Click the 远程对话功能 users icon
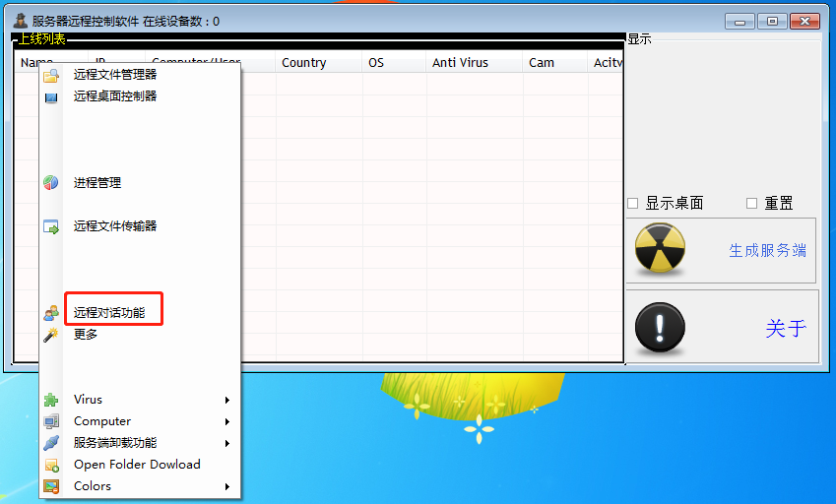Viewport: 836px width, 504px height. click(x=51, y=313)
